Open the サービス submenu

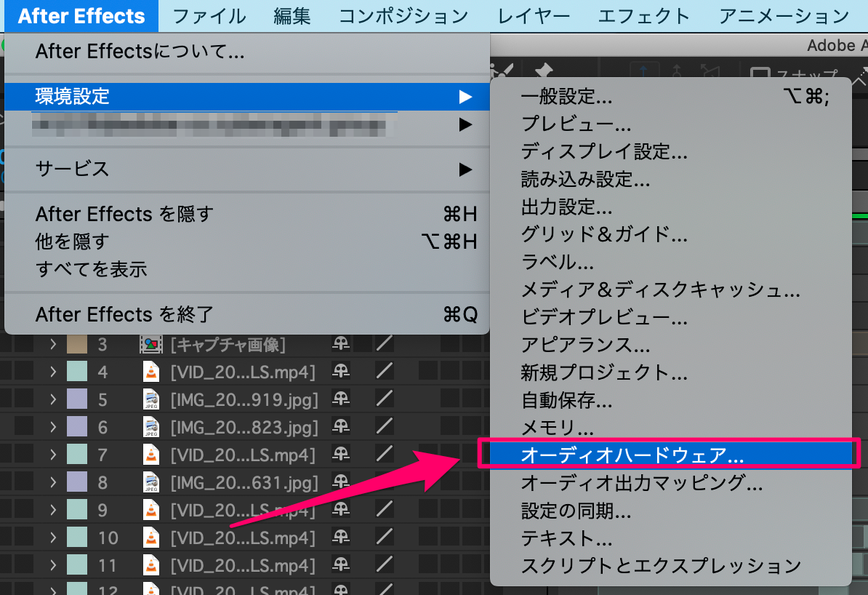(x=247, y=169)
